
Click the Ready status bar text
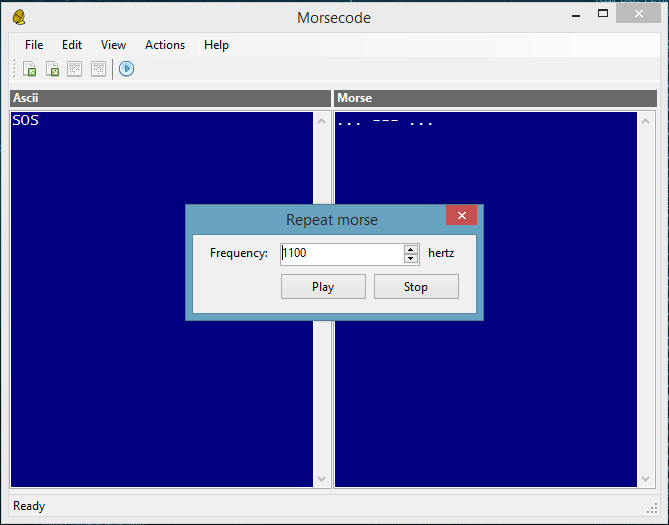pyautogui.click(x=29, y=506)
